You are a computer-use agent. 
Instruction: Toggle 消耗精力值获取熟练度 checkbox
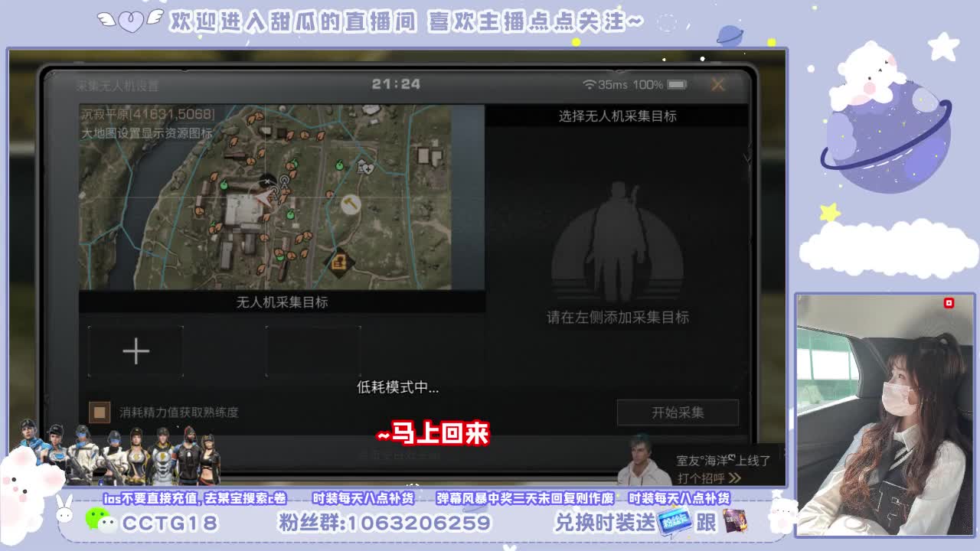pyautogui.click(x=99, y=412)
